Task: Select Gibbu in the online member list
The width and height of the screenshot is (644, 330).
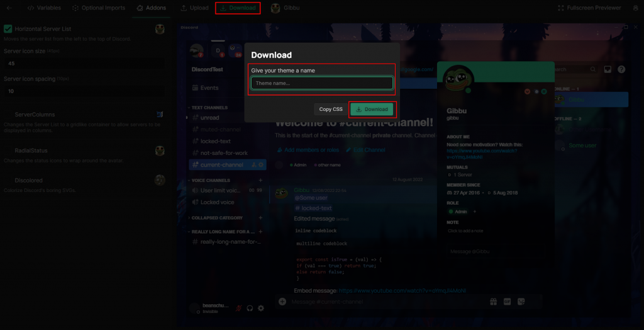Action: click(x=591, y=100)
